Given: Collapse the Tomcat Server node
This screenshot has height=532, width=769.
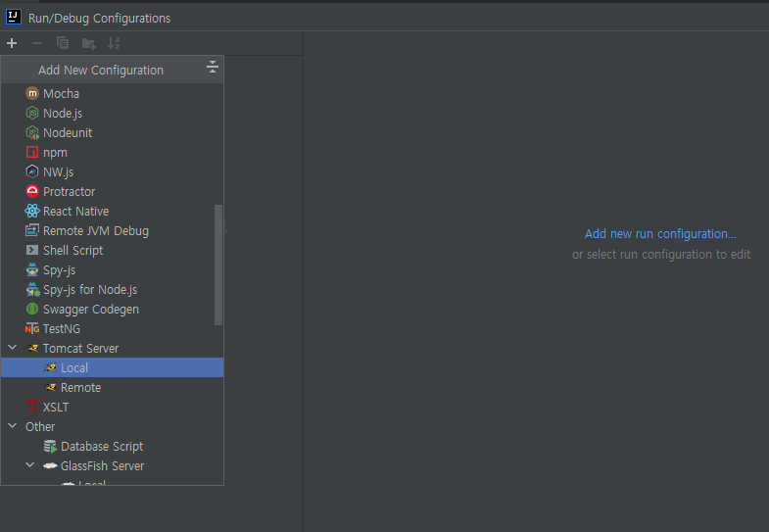Looking at the screenshot, I should click(13, 348).
